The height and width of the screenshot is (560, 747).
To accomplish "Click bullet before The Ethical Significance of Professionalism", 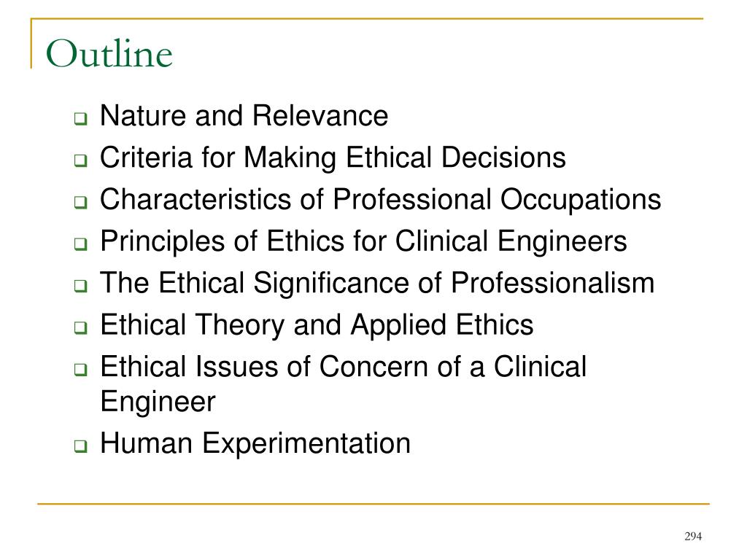I will tap(81, 286).
